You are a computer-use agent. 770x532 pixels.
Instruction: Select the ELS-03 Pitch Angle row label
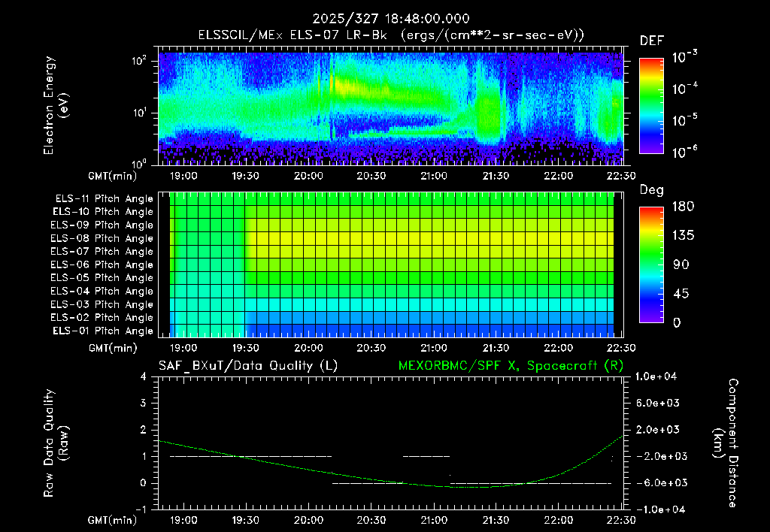102,304
